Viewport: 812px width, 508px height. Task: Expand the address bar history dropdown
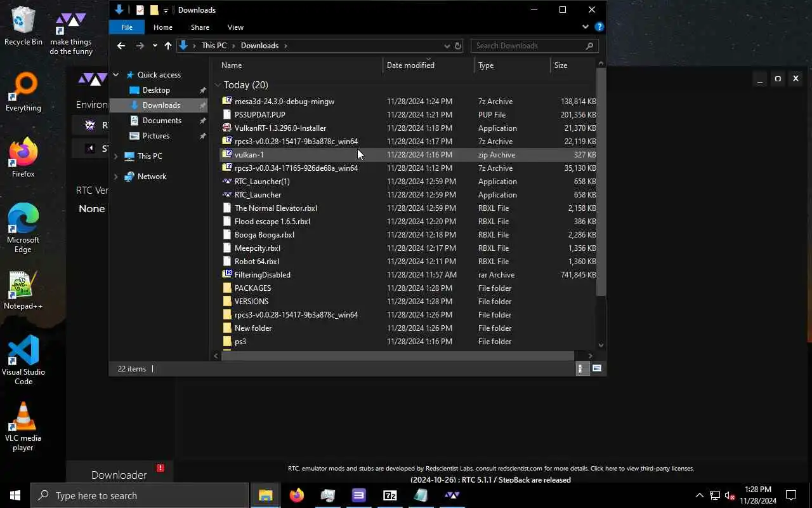(447, 46)
